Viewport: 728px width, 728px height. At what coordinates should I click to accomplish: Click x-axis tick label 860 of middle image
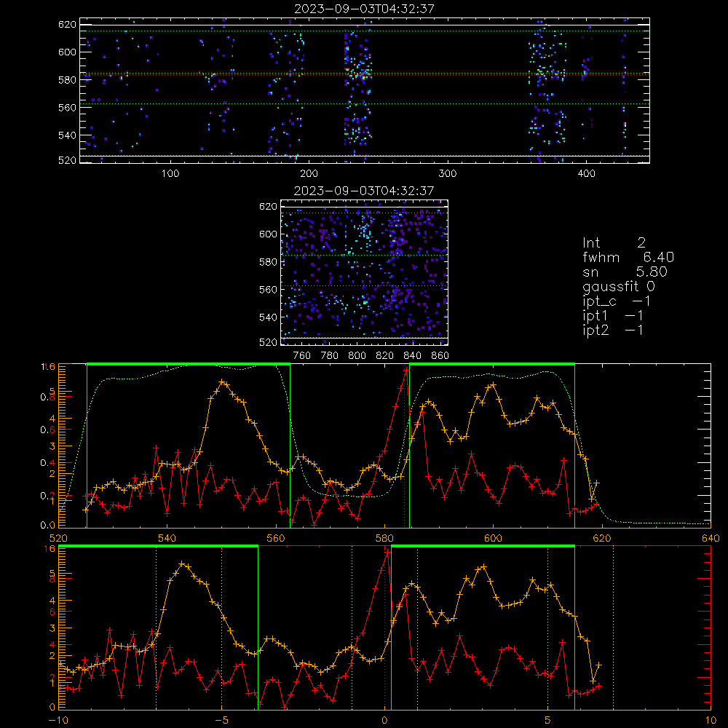440,356
